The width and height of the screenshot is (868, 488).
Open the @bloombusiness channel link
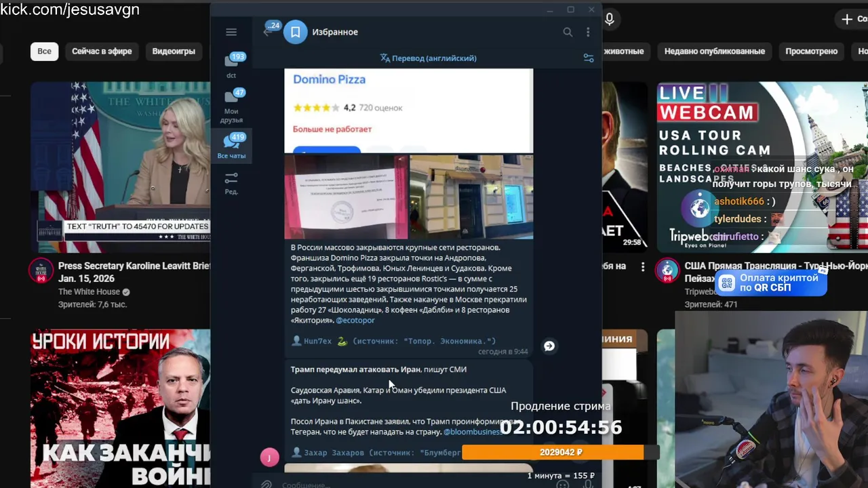point(472,432)
